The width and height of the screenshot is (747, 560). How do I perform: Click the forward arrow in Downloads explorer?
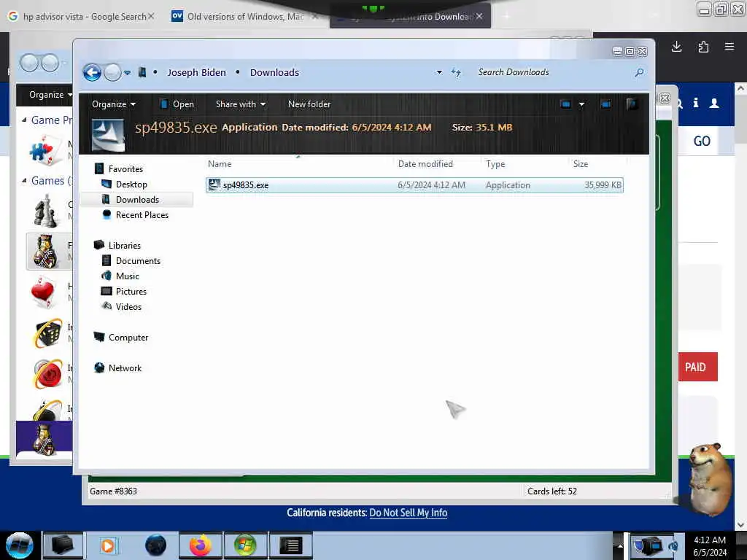[x=112, y=72]
